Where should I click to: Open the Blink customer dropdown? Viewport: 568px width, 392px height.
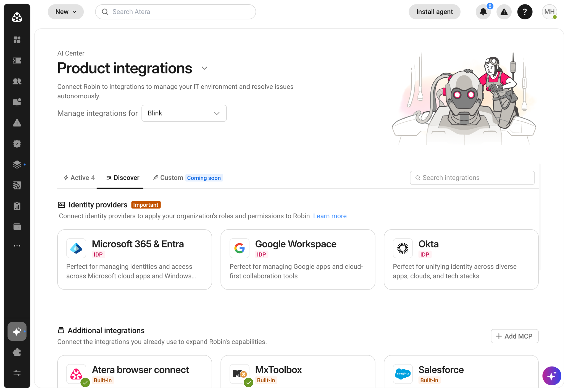184,113
